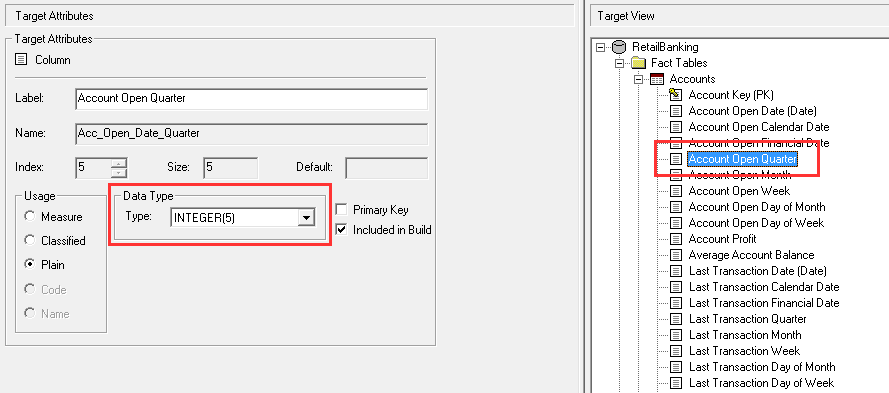
Task: Collapse the RetailBanking tree node
Action: coord(601,48)
